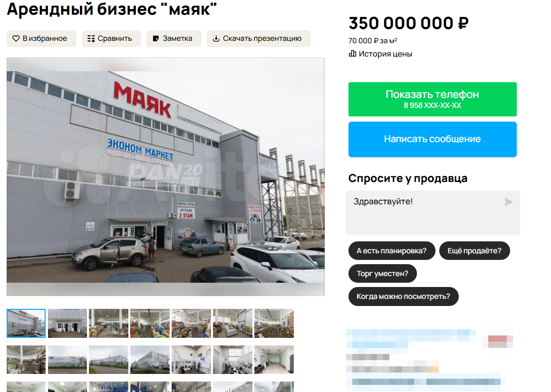Screen dimensions: 551x392
Task: Open the last thumbnail in the first row
Action: [274, 323]
